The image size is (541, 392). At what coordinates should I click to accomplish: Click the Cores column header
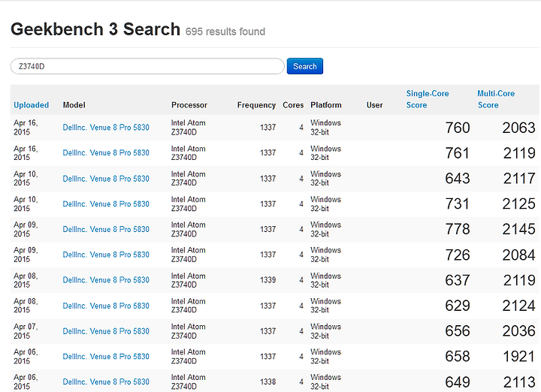(x=293, y=105)
